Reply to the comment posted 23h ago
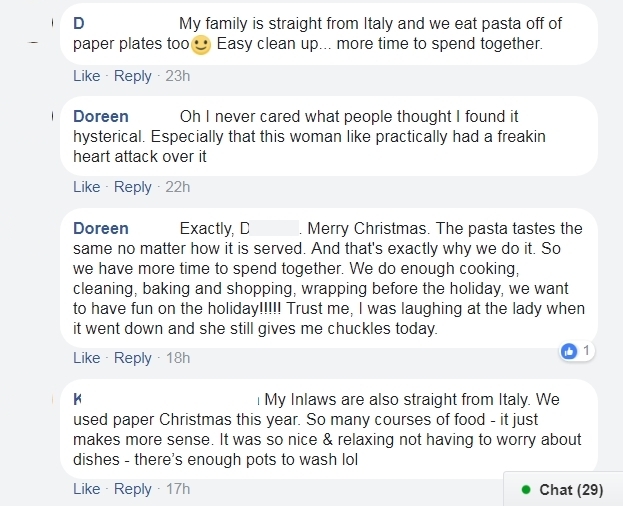Screen dimensions: 623x506 tap(133, 76)
